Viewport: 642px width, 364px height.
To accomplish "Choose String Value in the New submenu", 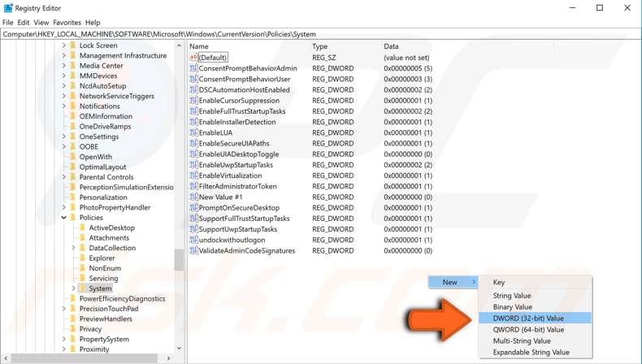I will pos(536,296).
